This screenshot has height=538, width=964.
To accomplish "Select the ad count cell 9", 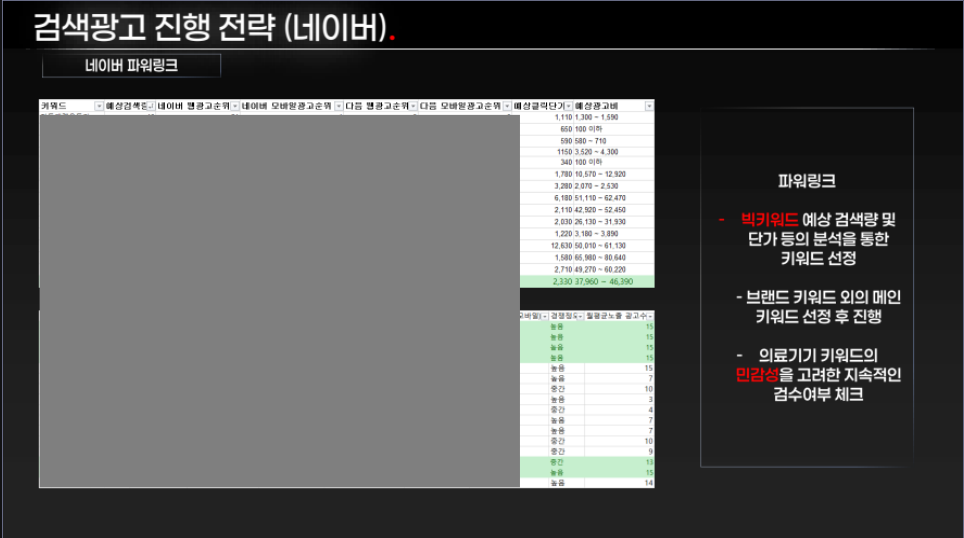I will pos(650,452).
